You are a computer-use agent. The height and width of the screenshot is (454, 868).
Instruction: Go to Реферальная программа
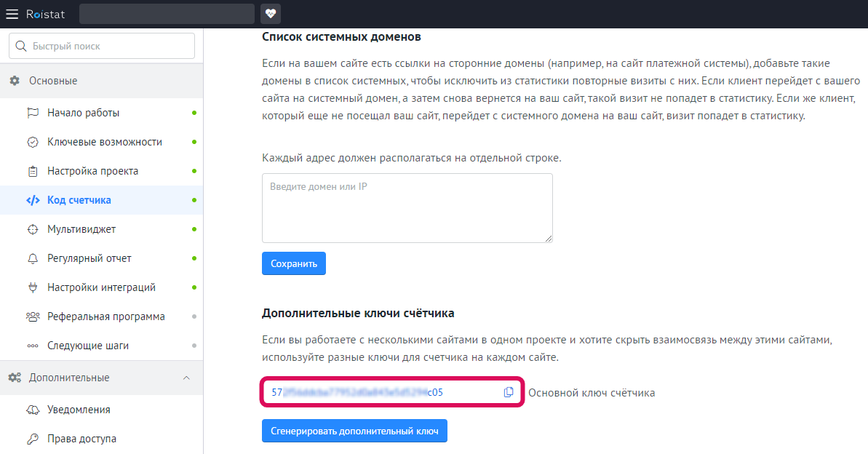click(106, 316)
